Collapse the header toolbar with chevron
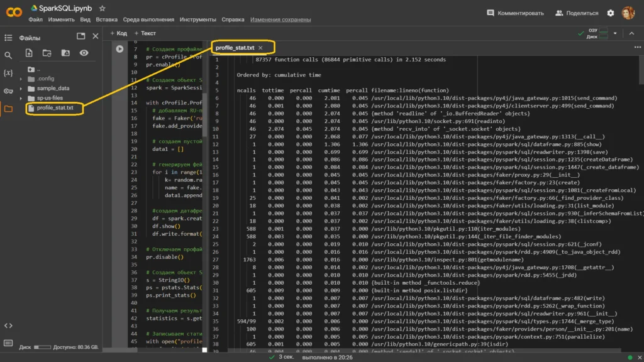 point(631,33)
